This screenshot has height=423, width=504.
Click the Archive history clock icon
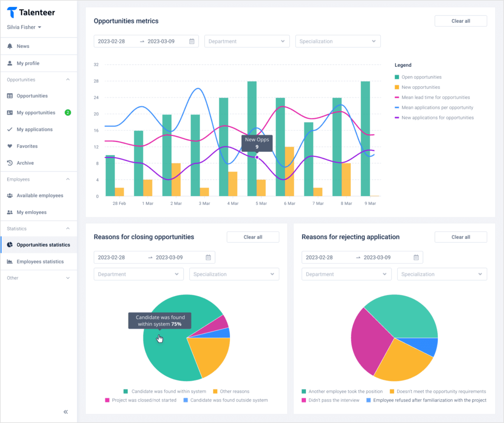pos(10,163)
